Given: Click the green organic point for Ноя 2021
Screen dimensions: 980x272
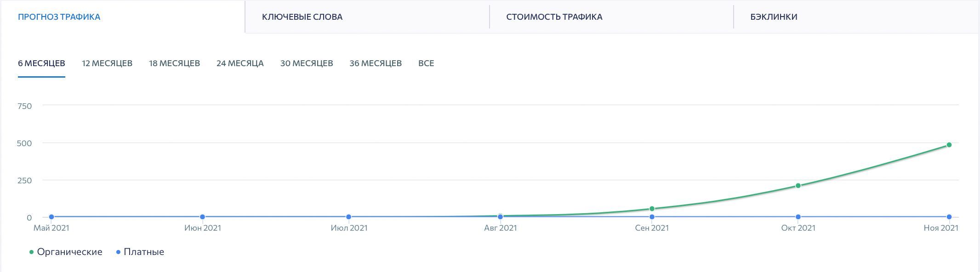Looking at the screenshot, I should pyautogui.click(x=949, y=145).
